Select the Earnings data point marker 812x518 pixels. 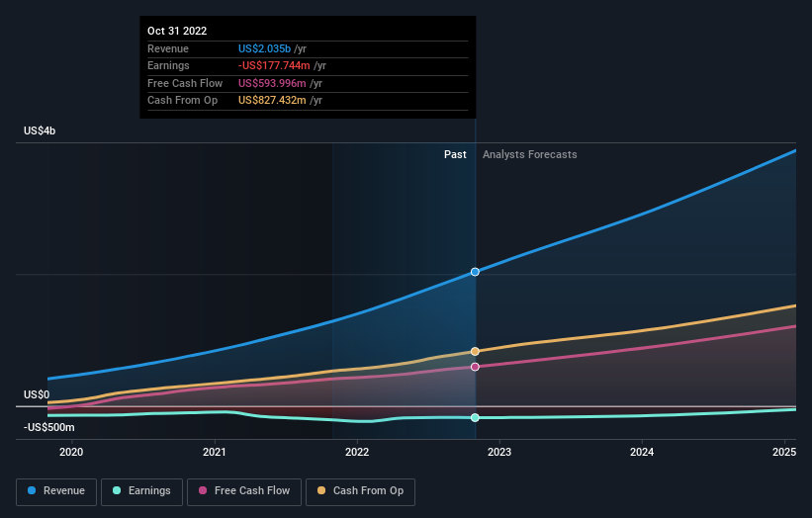pos(475,417)
